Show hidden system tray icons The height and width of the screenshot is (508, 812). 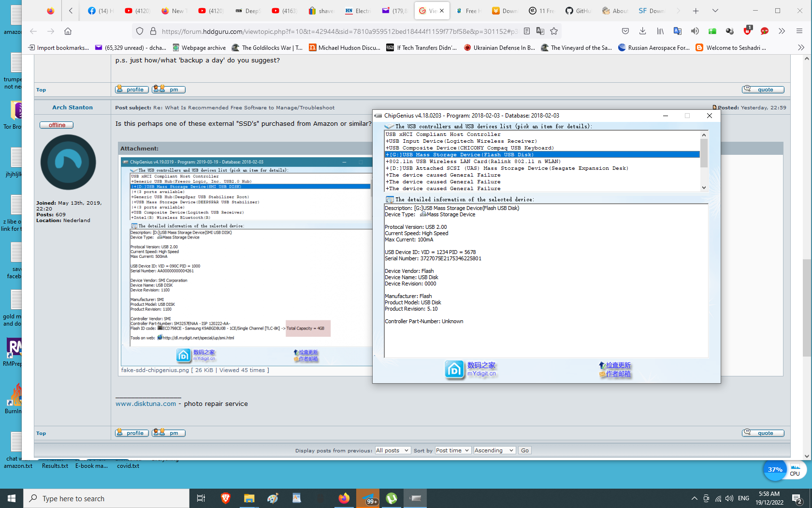click(695, 498)
